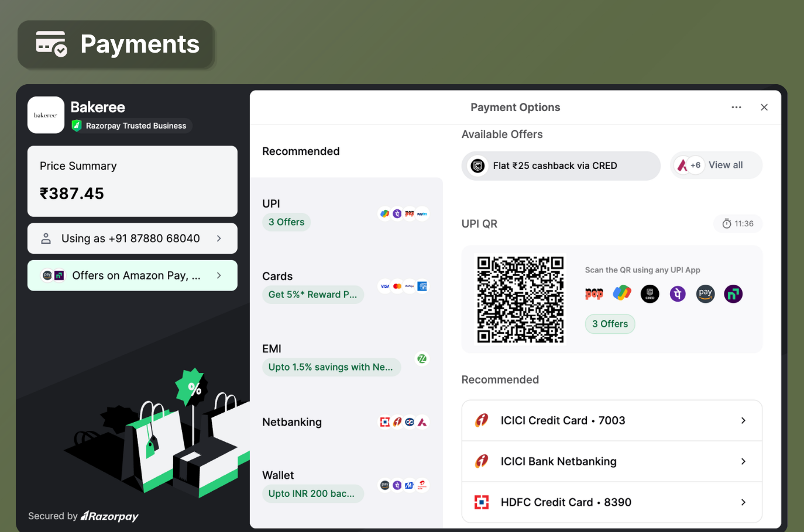The image size is (804, 532).
Task: Click the Amazon Pay icon in the Wallet row
Action: coord(384,485)
